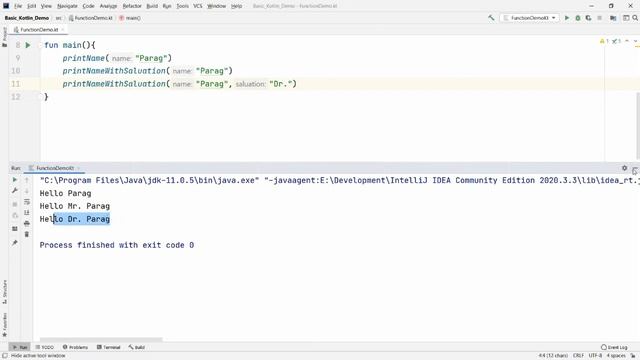640x360 pixels.
Task: Click the "Process finished with exit code 0" text
Action: [117, 245]
